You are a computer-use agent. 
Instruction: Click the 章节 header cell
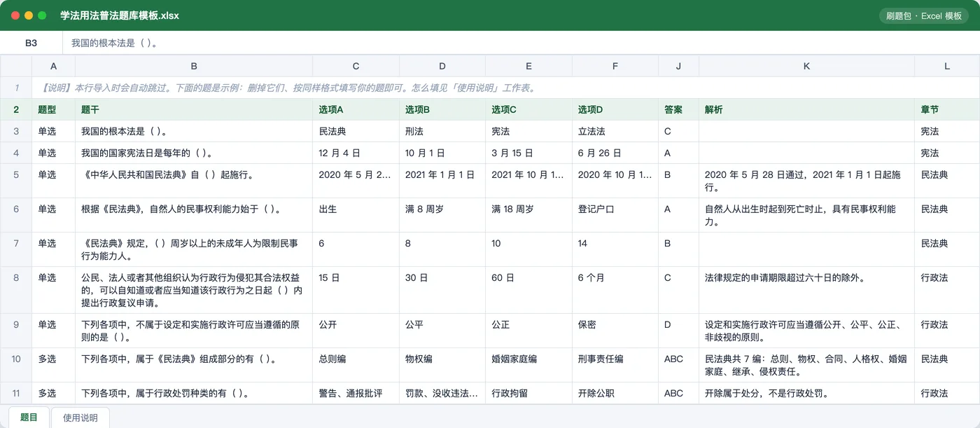click(x=947, y=110)
